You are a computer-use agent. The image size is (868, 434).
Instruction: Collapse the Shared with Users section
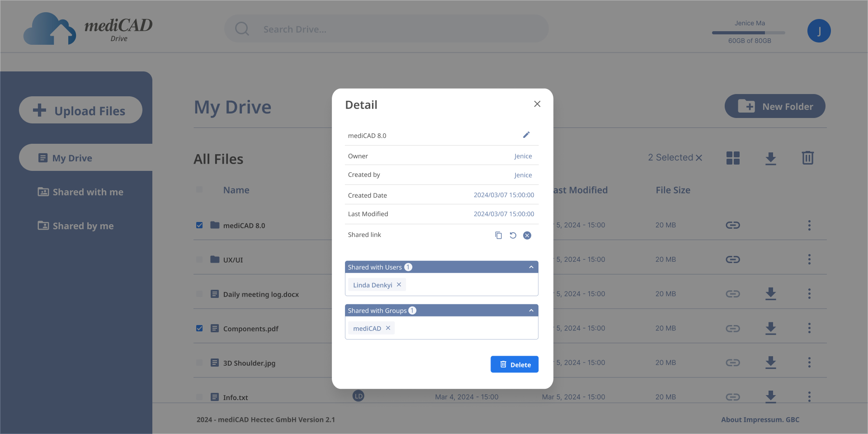[x=531, y=267]
